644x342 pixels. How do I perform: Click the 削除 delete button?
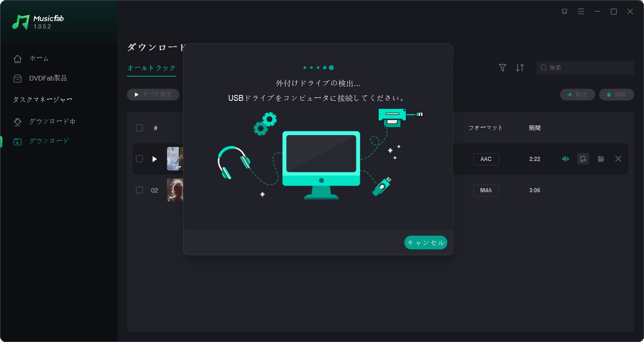[x=617, y=95]
